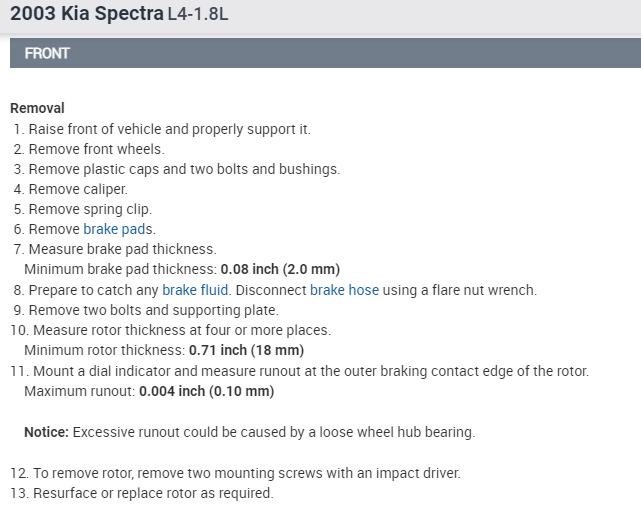Open the "brake pad" link in step 6
Image resolution: width=641 pixels, height=524 pixels.
click(115, 229)
